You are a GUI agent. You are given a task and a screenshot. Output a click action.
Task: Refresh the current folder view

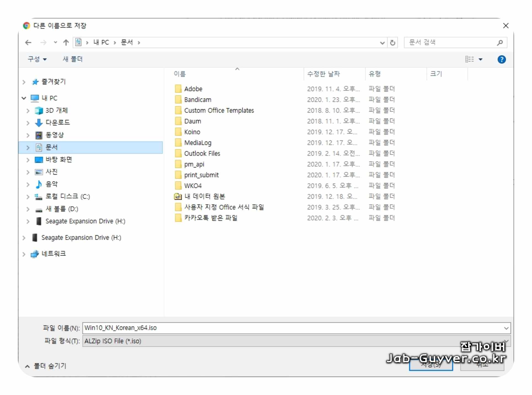pos(393,42)
